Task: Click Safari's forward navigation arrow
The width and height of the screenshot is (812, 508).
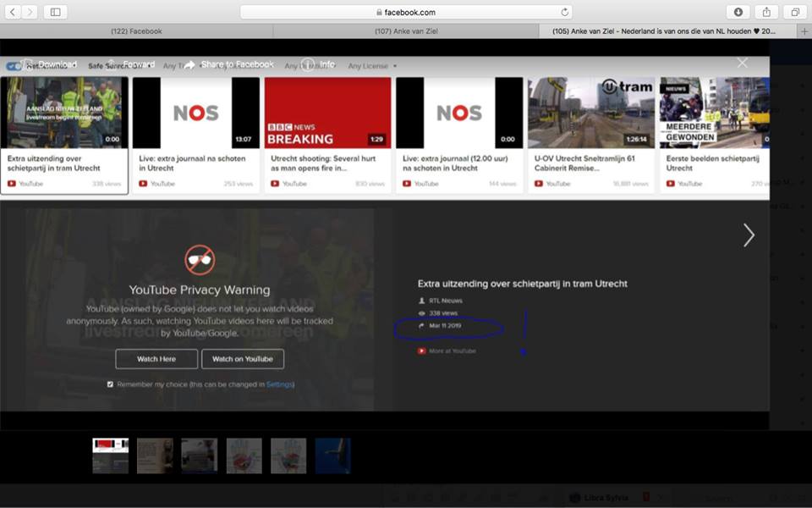Action: coord(30,11)
